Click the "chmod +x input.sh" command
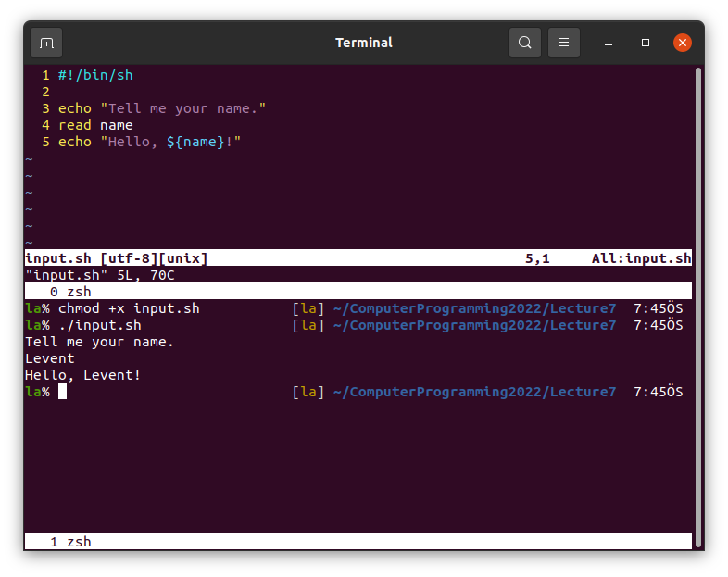The width and height of the screenshot is (728, 577). click(129, 308)
